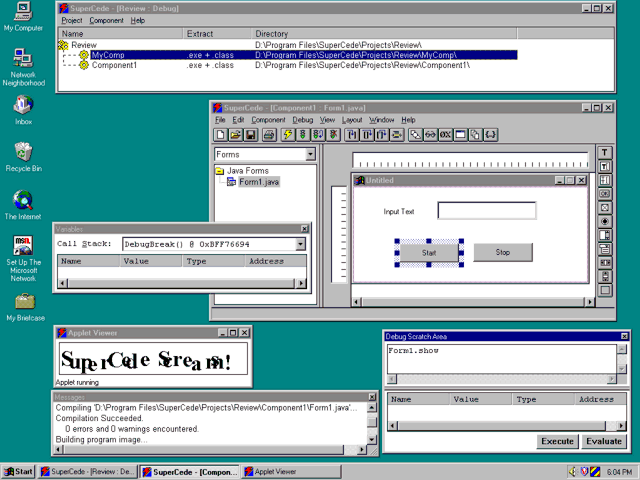Click the traffic light restart icon with arrow
Screen dimensions: 640x480
318,135
